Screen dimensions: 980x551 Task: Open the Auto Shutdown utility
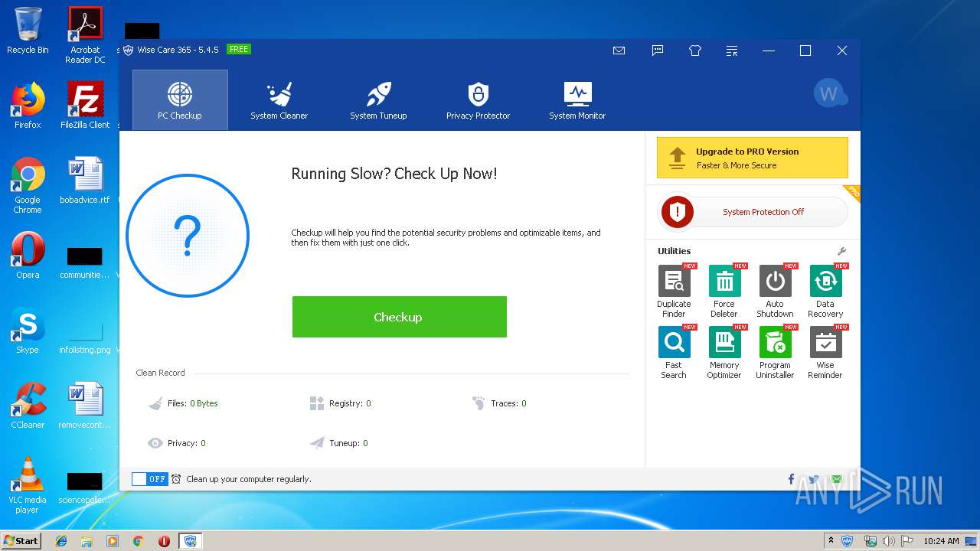pos(775,291)
